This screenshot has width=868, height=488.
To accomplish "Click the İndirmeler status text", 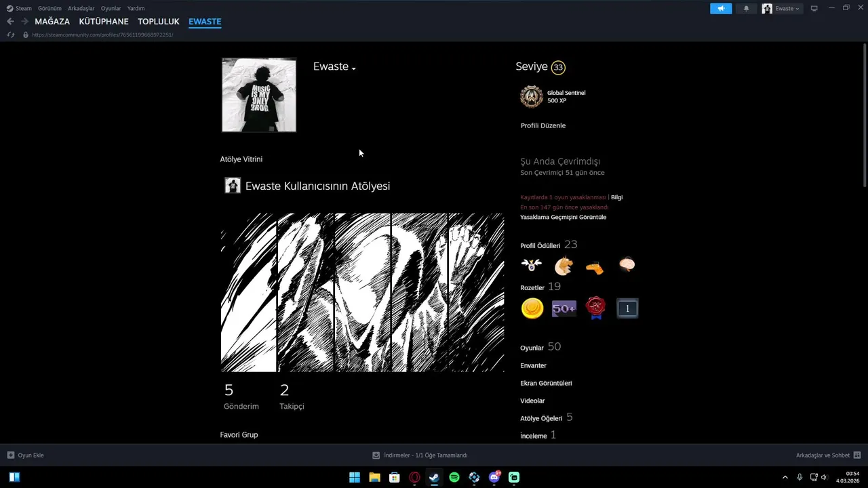I will (425, 455).
